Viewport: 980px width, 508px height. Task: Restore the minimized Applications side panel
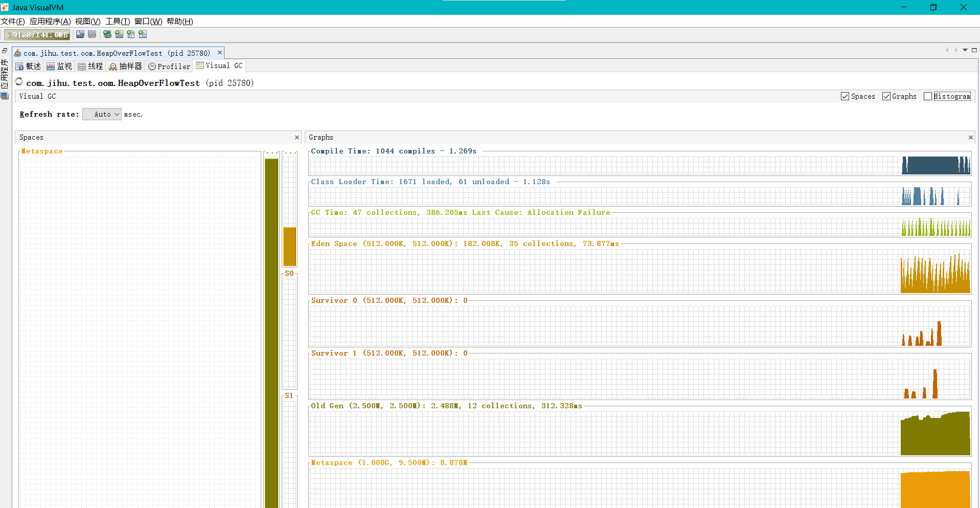point(5,51)
